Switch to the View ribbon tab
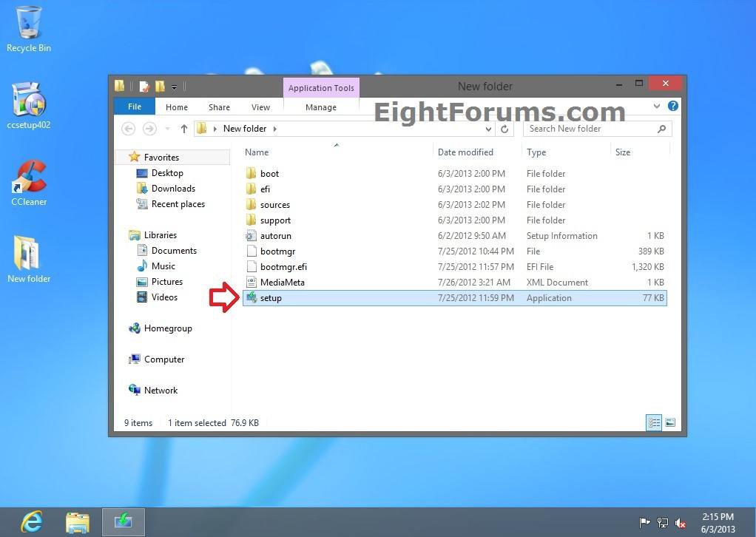 click(260, 107)
